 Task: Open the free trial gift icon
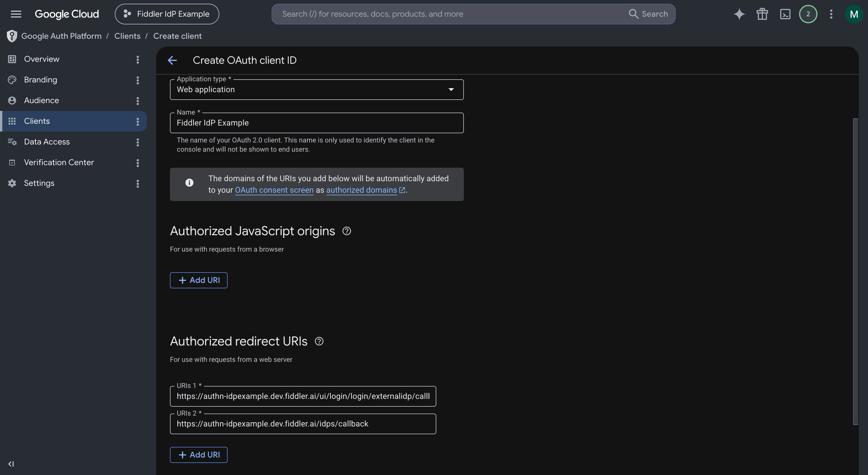click(762, 14)
